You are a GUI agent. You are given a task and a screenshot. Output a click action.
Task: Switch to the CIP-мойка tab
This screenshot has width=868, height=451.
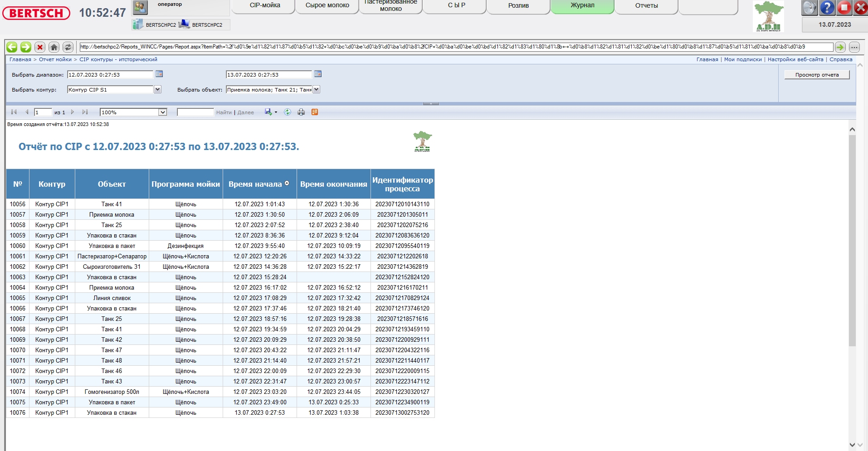(265, 6)
